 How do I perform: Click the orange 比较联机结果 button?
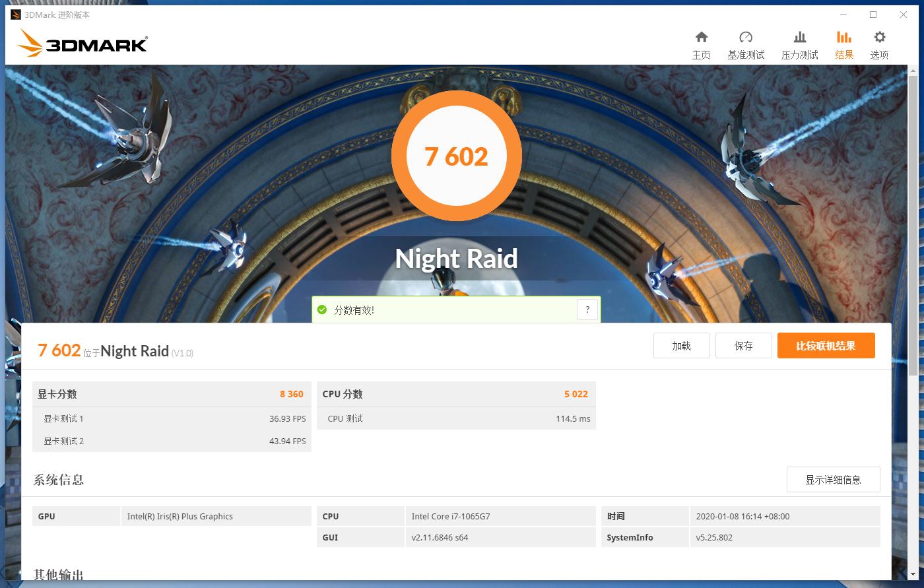pyautogui.click(x=826, y=345)
